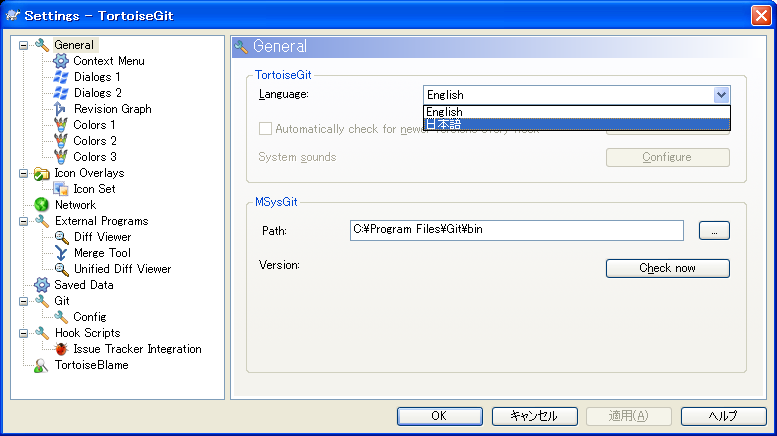
Task: Collapse the General tree node
Action: [23, 46]
